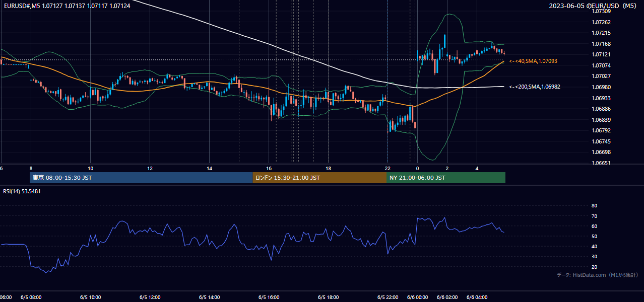Click the NY 21:00-06:00 JST session bar

pyautogui.click(x=446, y=178)
